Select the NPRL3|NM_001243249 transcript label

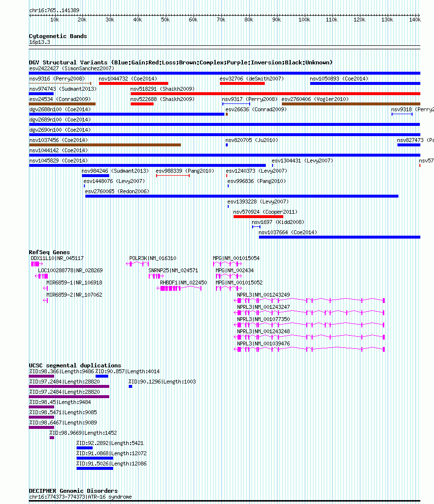click(263, 295)
